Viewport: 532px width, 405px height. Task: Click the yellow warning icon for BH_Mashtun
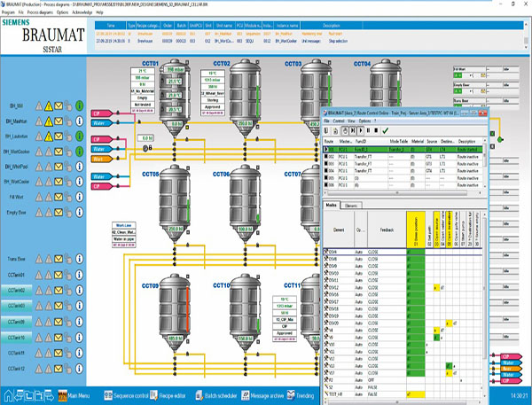pos(49,121)
